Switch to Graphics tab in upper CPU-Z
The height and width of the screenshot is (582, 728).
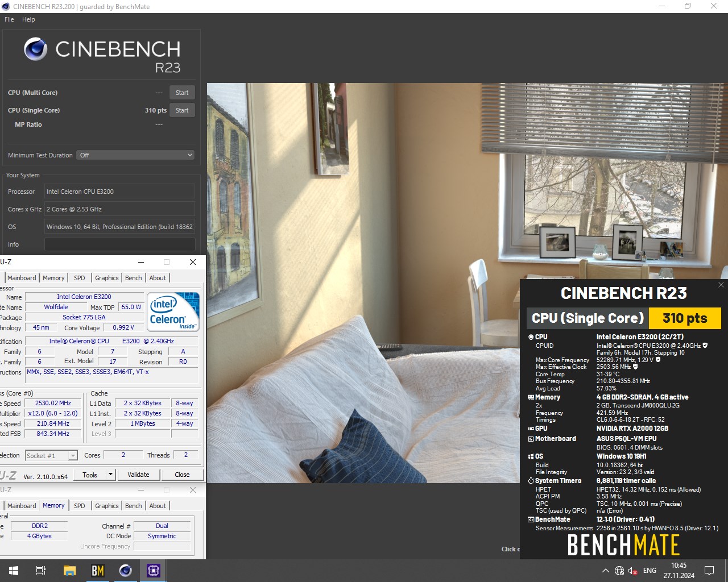pyautogui.click(x=107, y=278)
